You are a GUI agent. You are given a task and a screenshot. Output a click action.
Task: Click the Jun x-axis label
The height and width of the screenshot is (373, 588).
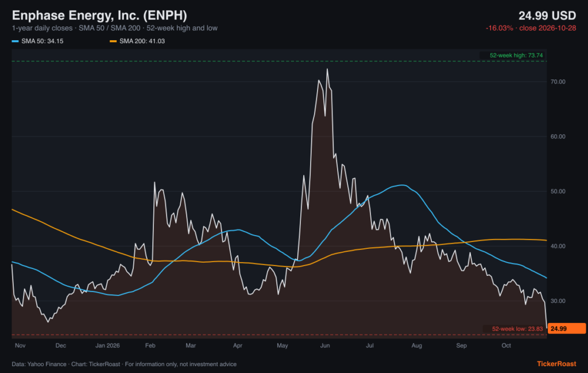pos(325,345)
